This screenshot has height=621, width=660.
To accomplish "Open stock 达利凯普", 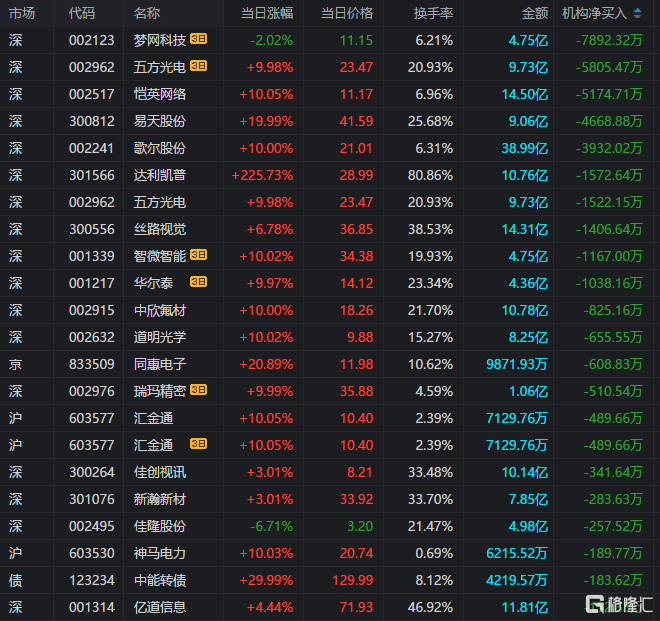I will pyautogui.click(x=160, y=175).
